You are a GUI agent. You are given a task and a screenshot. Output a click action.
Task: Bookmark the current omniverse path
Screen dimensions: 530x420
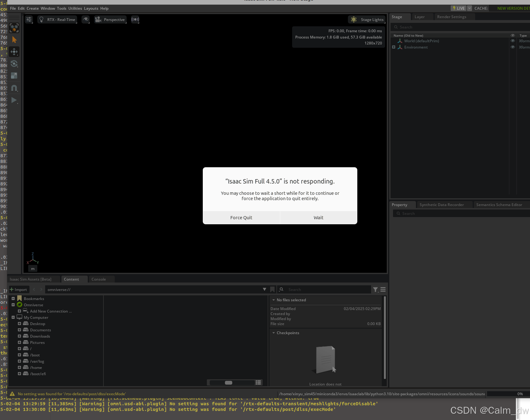[x=272, y=290]
